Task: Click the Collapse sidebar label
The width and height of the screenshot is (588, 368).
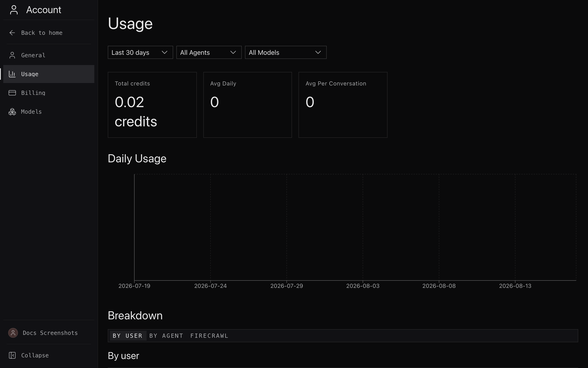Action: (x=35, y=355)
